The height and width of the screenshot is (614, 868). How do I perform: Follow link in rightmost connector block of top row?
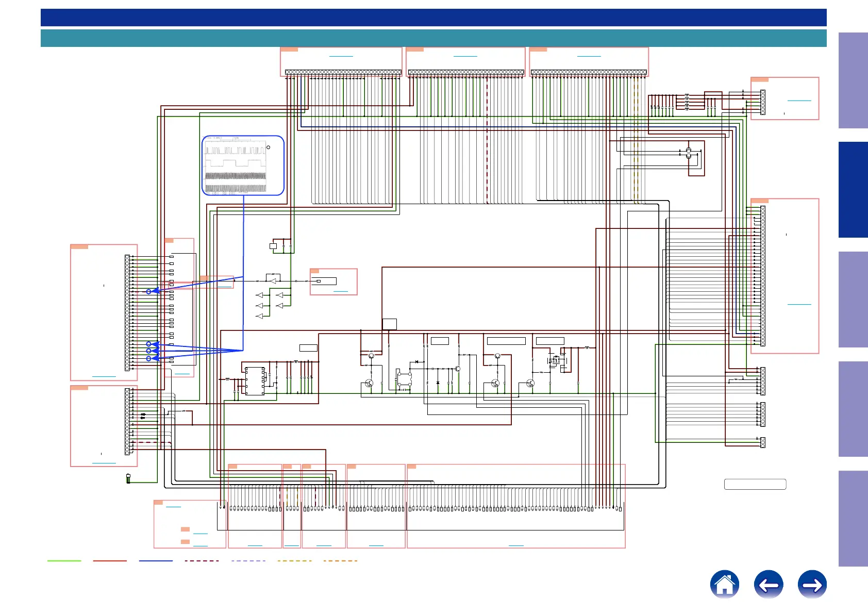tap(589, 56)
